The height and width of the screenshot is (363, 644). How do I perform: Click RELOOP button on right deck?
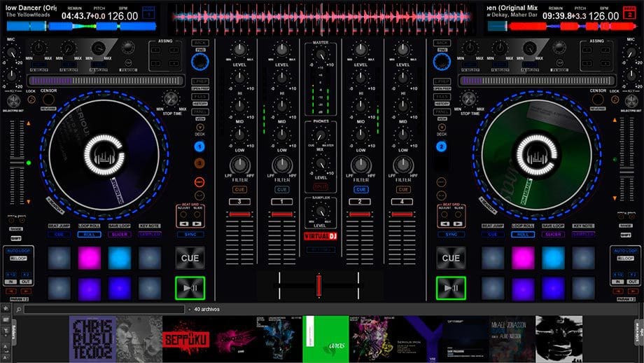click(626, 258)
